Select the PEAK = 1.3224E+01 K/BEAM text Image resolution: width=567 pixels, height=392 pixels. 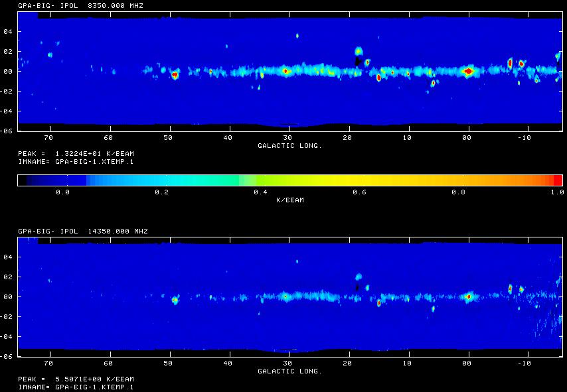click(76, 153)
